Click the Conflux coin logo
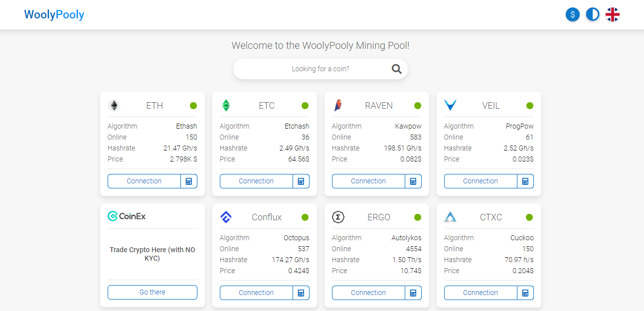644x311 pixels. click(x=226, y=217)
